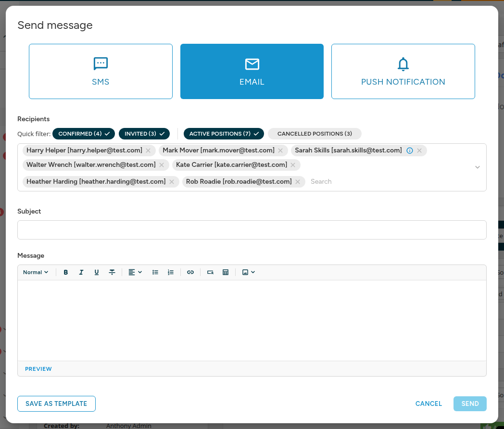
Task: Click Rob Roadie recipient chip text
Action: 239,182
